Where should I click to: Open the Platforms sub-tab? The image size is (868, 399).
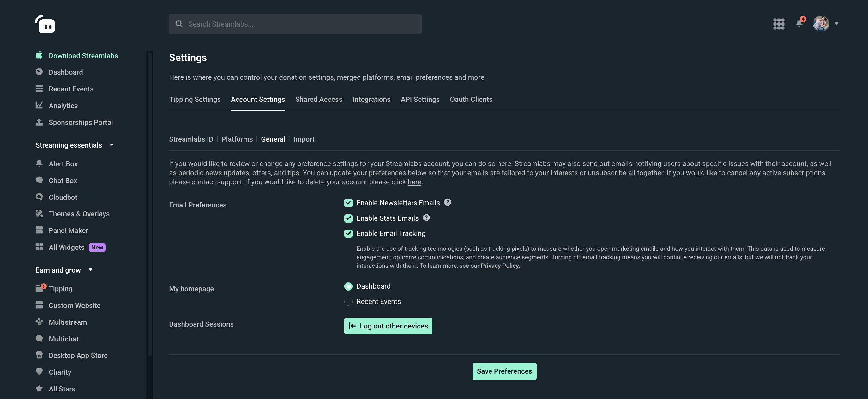(237, 139)
